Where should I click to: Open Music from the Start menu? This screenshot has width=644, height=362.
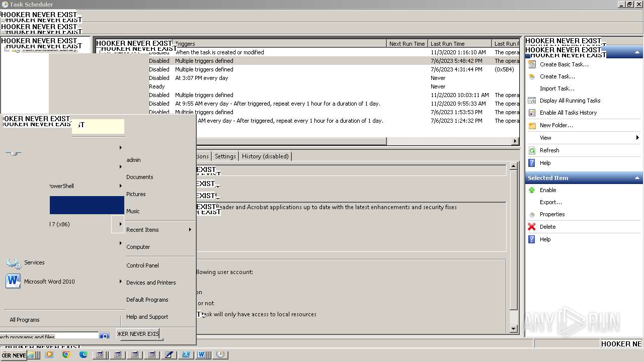coord(133,211)
